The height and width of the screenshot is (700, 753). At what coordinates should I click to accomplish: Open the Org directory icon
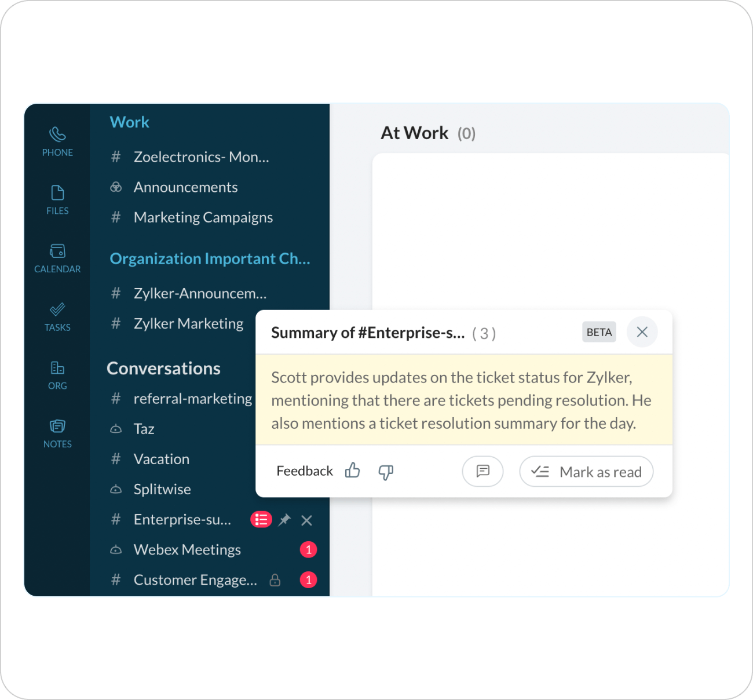tap(57, 375)
